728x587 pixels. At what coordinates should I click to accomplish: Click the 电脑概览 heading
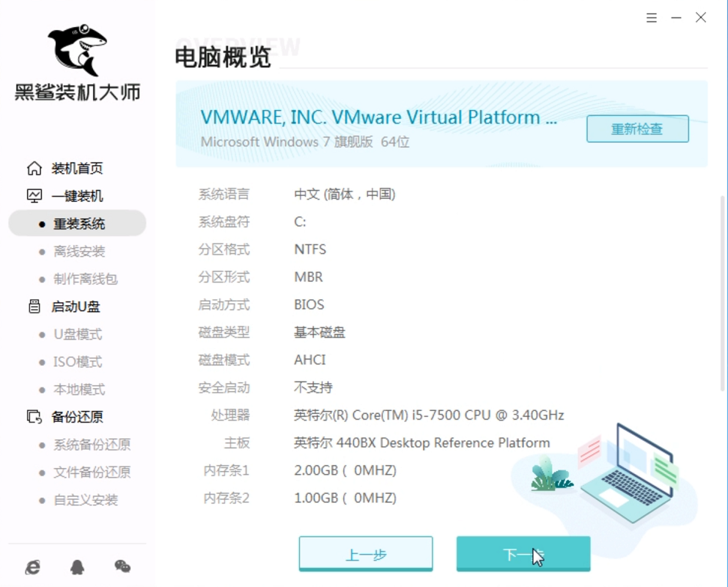pyautogui.click(x=222, y=58)
